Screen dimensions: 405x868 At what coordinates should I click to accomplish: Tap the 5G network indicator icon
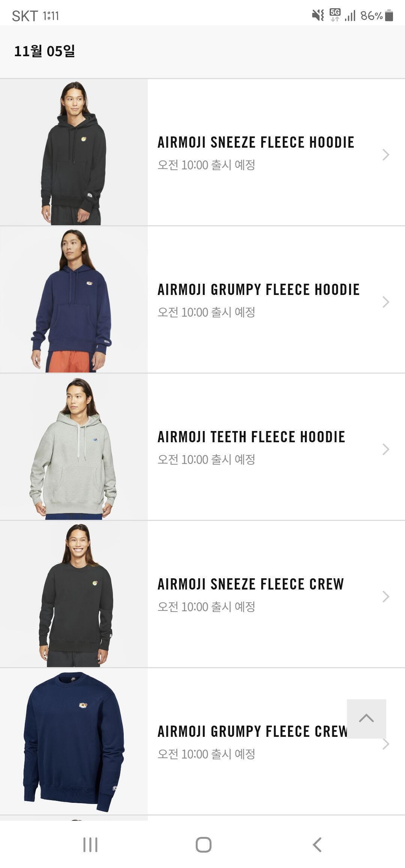(x=335, y=15)
